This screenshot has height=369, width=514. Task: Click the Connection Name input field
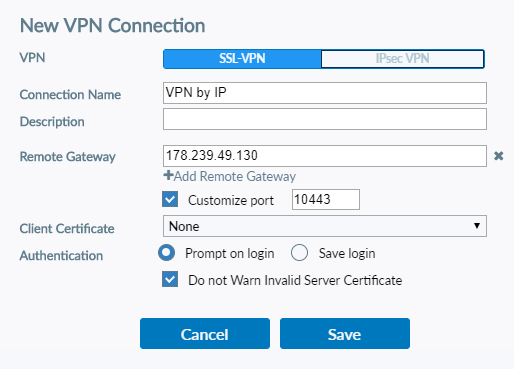pos(325,93)
